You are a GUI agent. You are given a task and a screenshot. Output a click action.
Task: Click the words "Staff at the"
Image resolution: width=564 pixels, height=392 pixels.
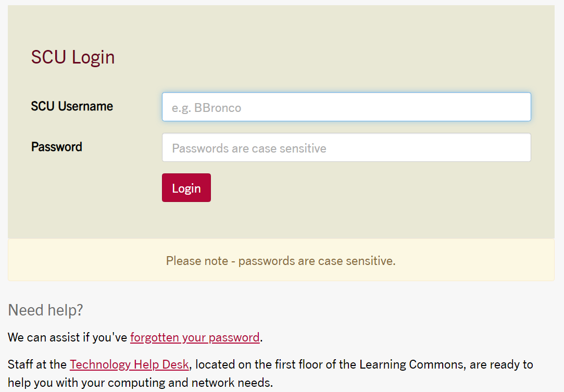click(37, 364)
